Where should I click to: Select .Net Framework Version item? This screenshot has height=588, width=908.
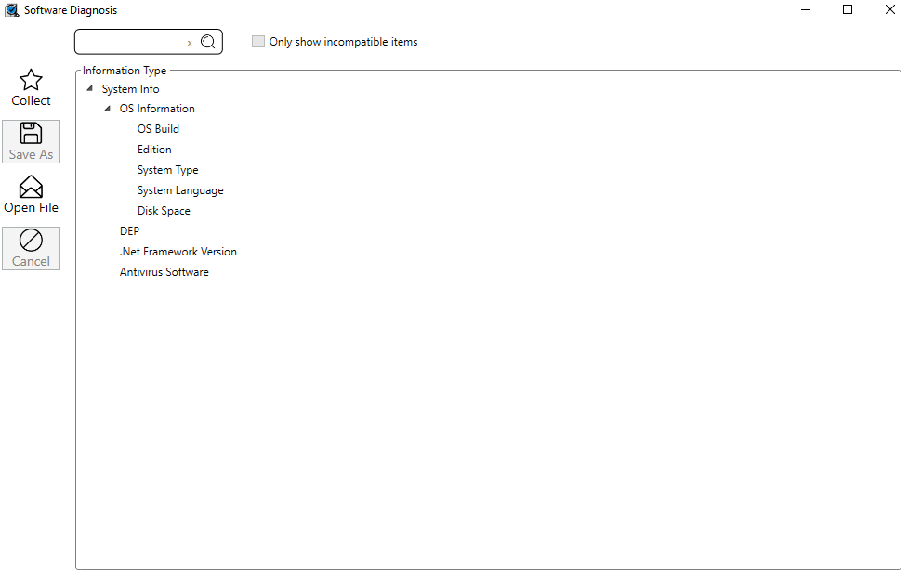point(178,252)
